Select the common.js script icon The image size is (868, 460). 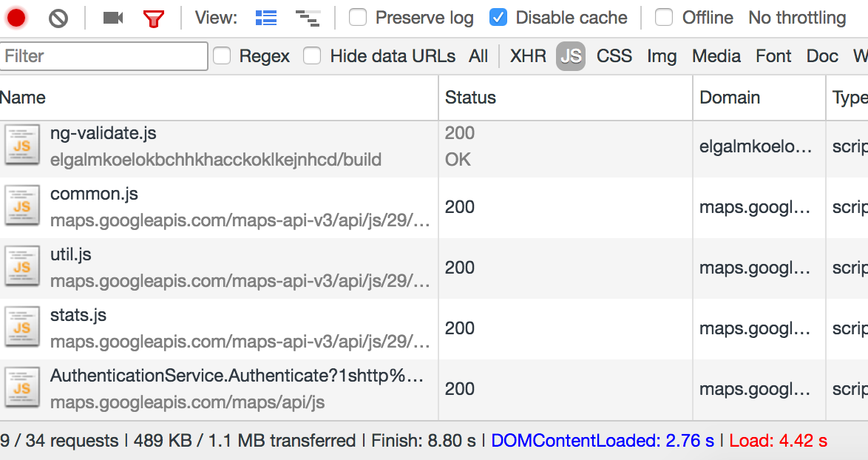[22, 206]
